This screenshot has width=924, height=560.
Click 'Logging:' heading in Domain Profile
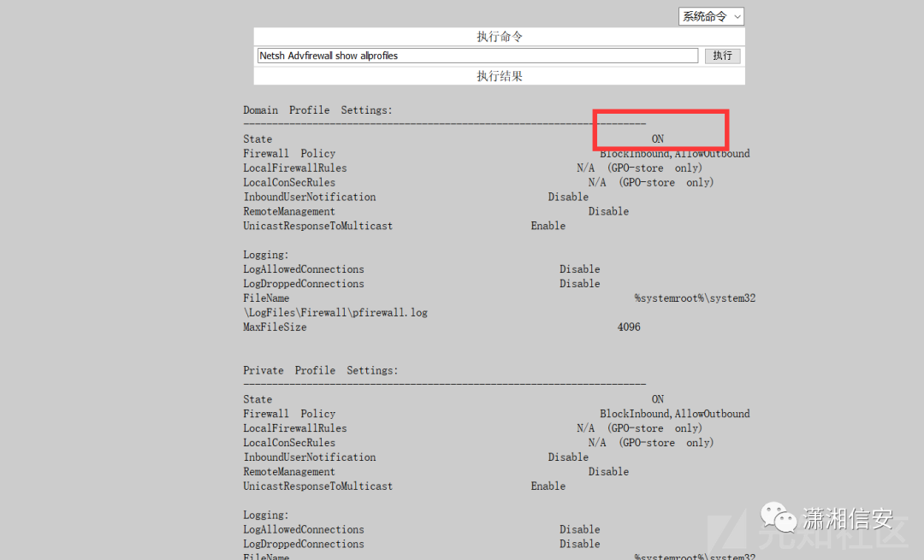click(266, 255)
